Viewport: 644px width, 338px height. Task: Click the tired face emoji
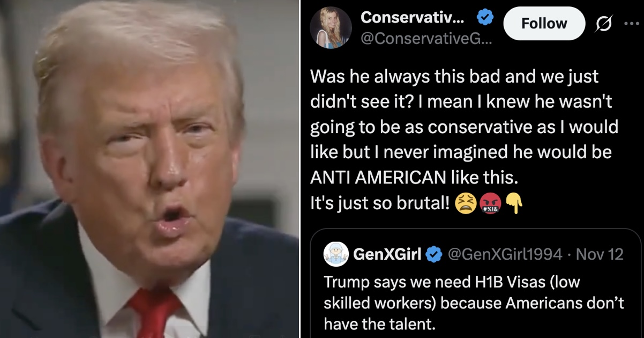(x=465, y=203)
